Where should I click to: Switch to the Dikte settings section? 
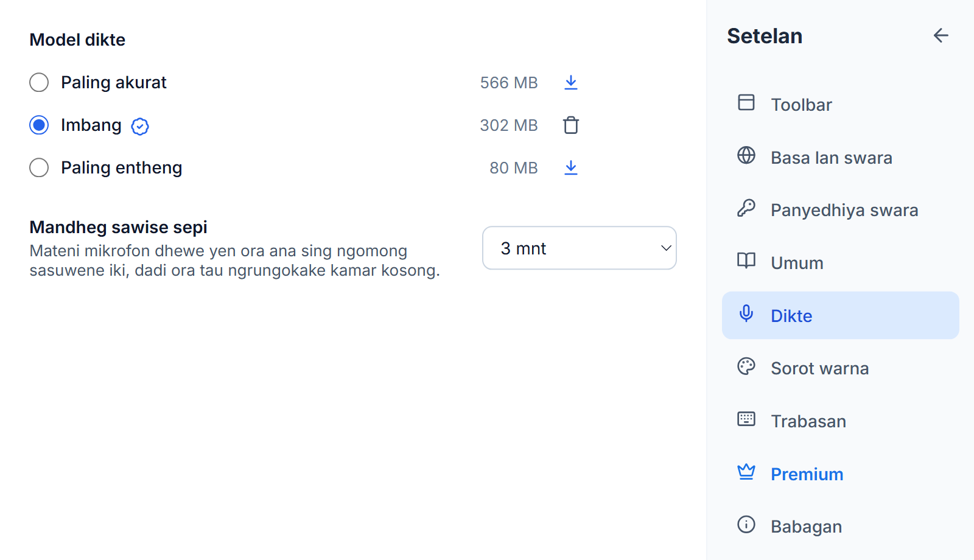(x=840, y=315)
